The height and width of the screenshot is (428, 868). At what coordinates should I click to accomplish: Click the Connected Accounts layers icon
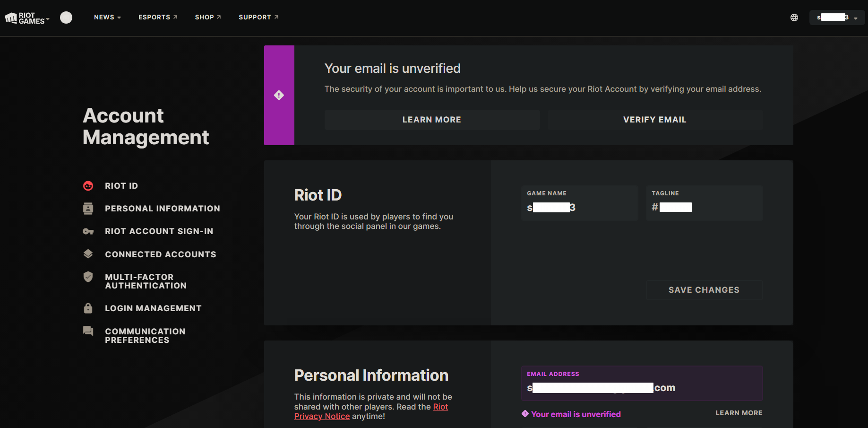tap(88, 254)
